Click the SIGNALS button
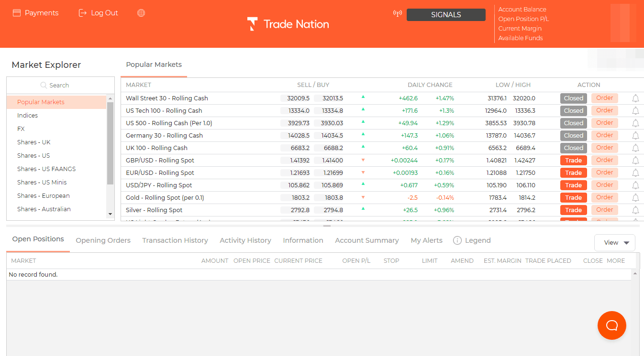This screenshot has height=356, width=644. click(x=445, y=14)
